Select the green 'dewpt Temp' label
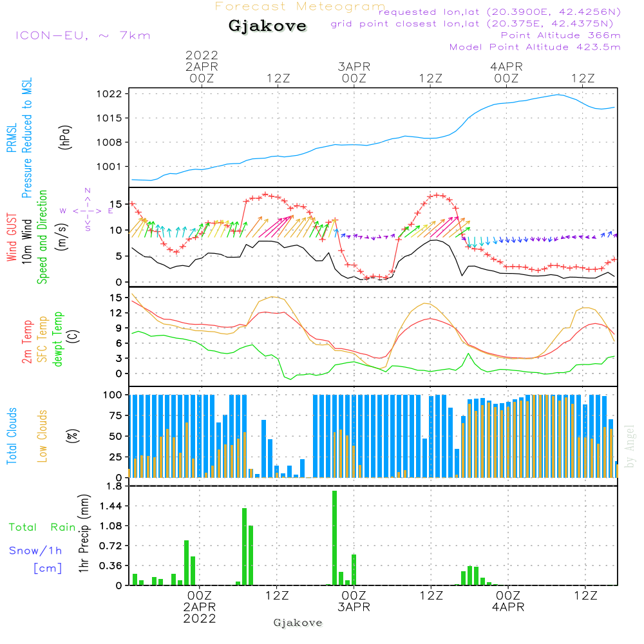 click(57, 339)
